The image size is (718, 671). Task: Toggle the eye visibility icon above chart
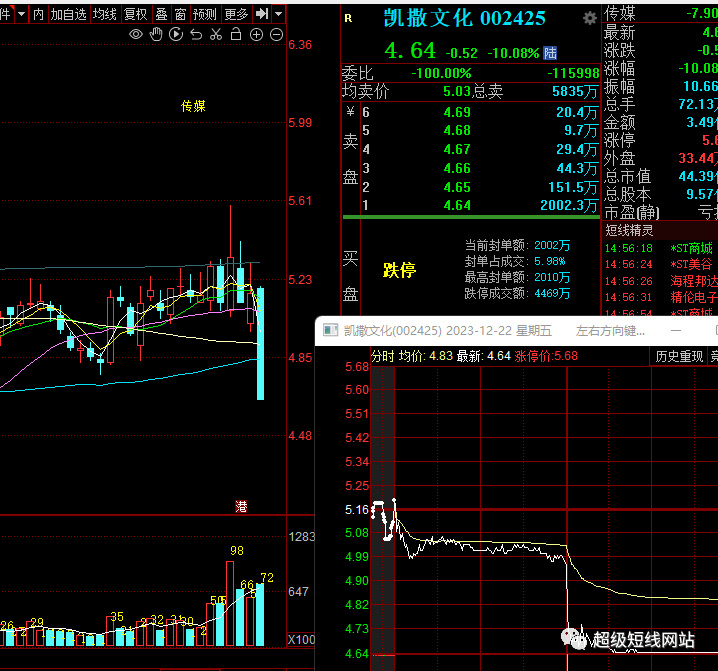click(136, 34)
